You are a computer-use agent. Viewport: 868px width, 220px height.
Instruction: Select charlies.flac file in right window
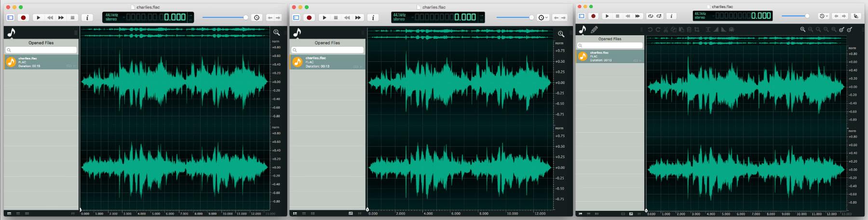point(610,56)
